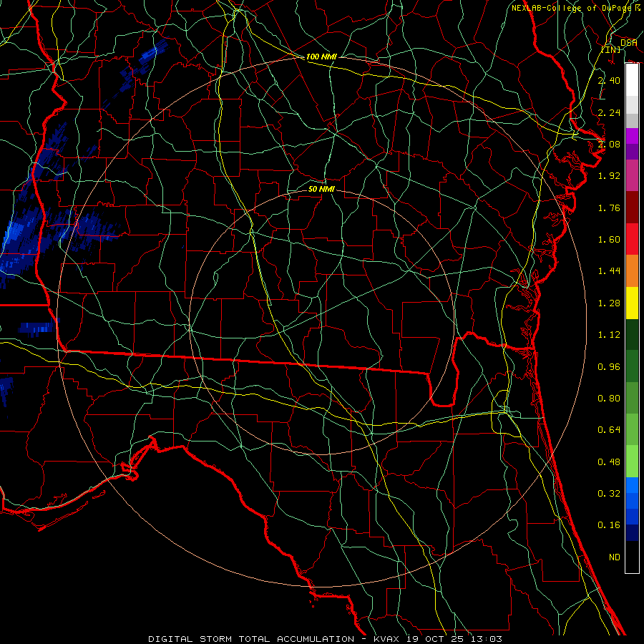Image resolution: width=644 pixels, height=644 pixels.
Task: Pick the white swatch atop the legend
Action: pyautogui.click(x=632, y=80)
